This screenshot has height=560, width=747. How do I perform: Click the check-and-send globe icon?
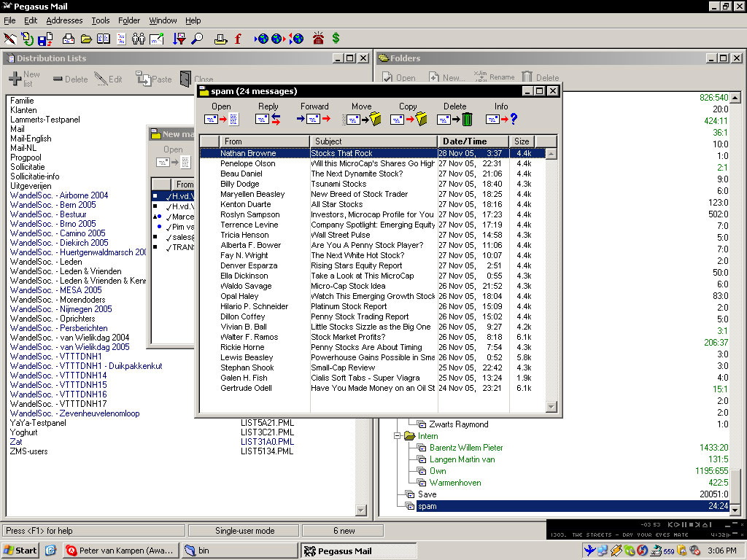(296, 39)
